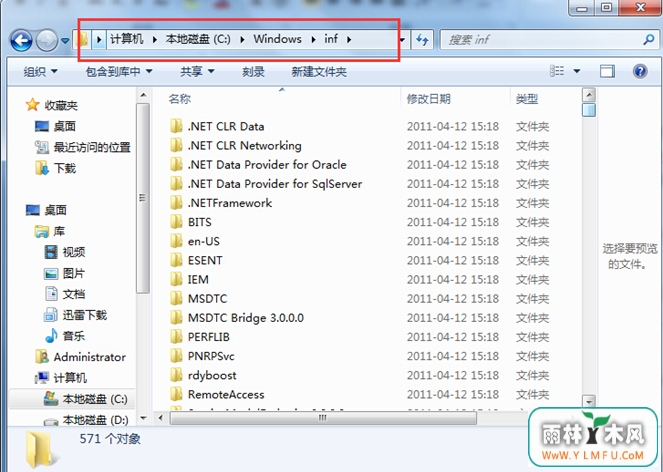
Task: Select .NET Data Provider for Oracle folder
Action: 266,165
